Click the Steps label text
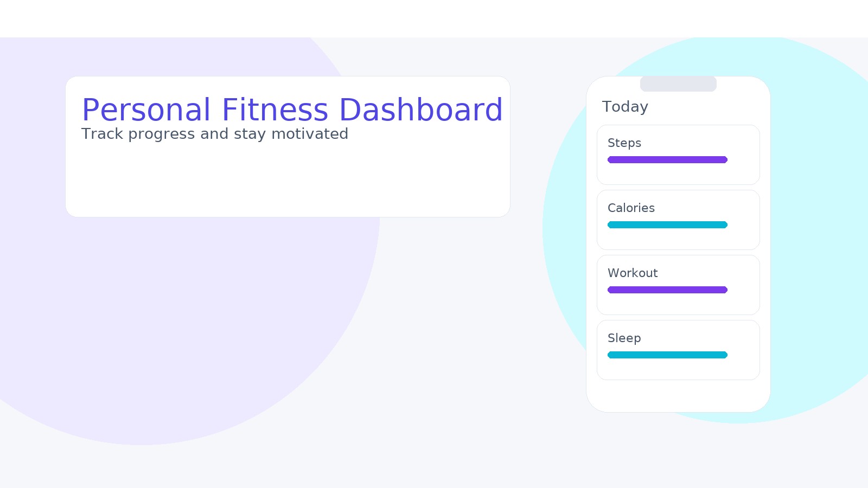The height and width of the screenshot is (488, 868). (x=624, y=143)
